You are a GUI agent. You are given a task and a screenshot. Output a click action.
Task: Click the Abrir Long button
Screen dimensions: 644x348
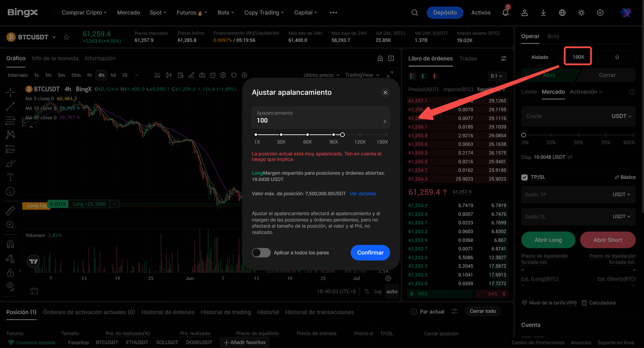[548, 240]
